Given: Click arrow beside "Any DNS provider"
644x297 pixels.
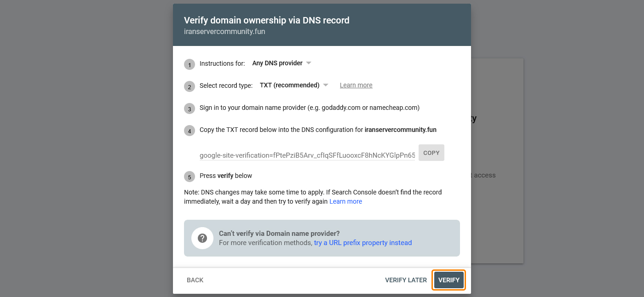Looking at the screenshot, I should click(309, 63).
